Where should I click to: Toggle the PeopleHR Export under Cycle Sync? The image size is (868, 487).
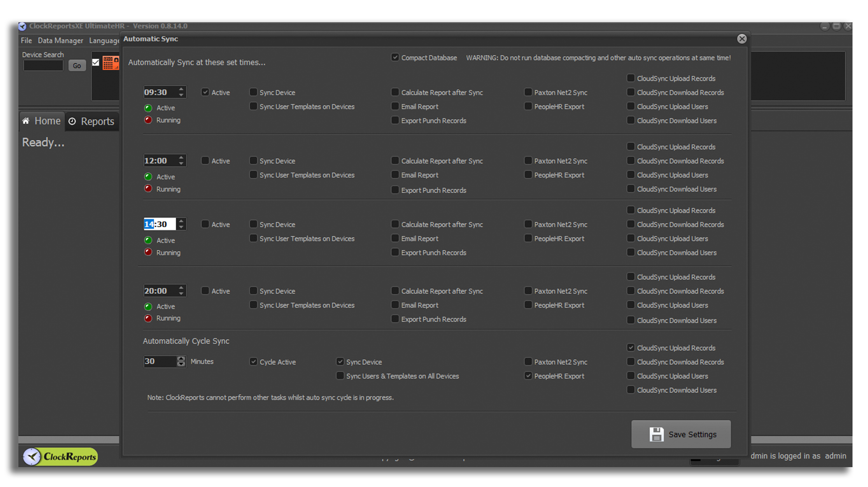528,376
